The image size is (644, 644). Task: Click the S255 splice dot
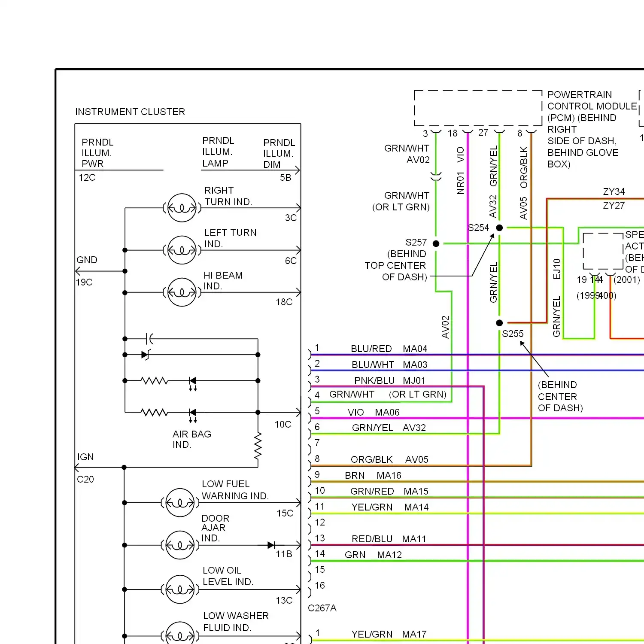(499, 323)
